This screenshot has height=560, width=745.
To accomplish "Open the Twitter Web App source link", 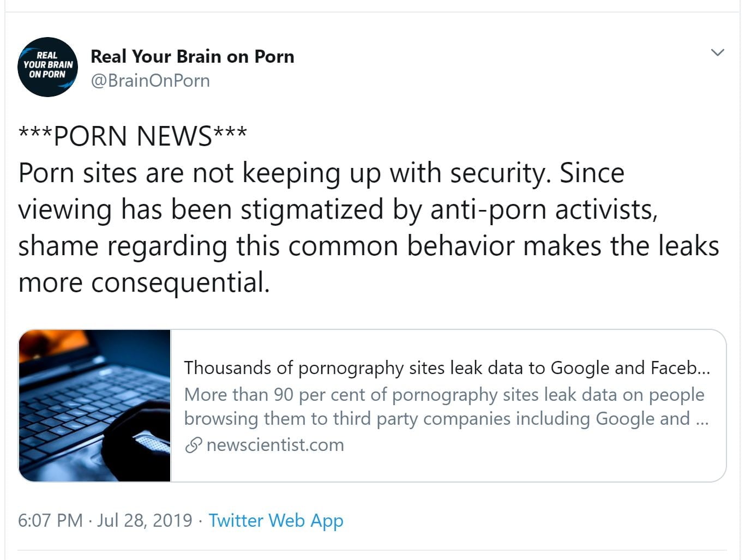I will [x=276, y=520].
